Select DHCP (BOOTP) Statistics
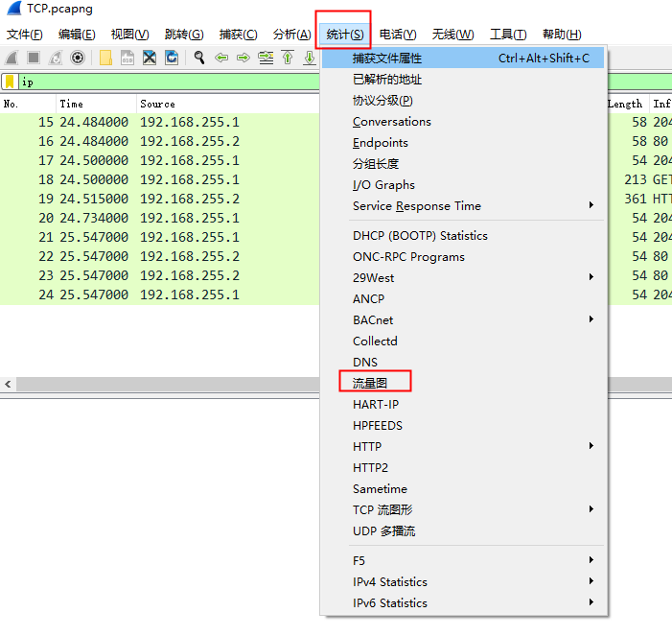672x636 pixels. point(463,235)
